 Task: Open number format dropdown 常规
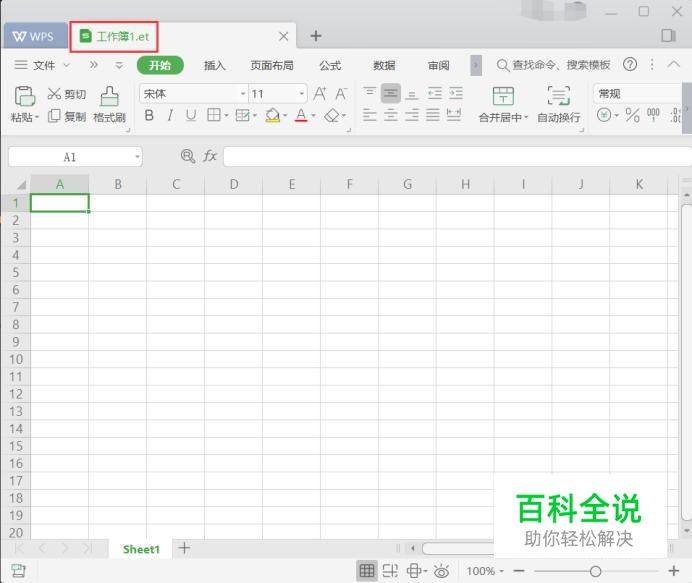coord(638,94)
